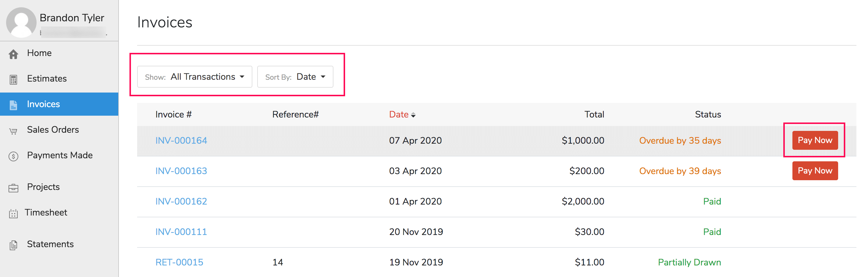Click the Invoices document icon
868x277 pixels.
13,105
